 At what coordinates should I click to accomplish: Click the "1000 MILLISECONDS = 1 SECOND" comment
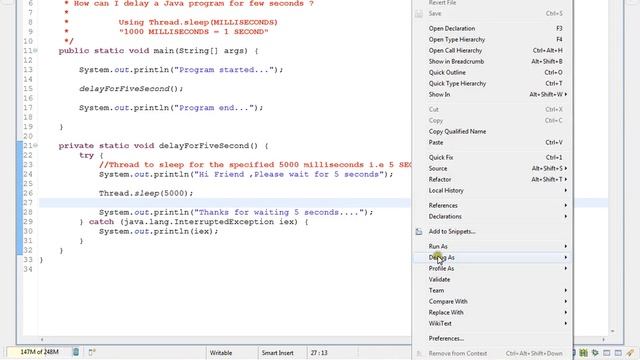(x=193, y=32)
